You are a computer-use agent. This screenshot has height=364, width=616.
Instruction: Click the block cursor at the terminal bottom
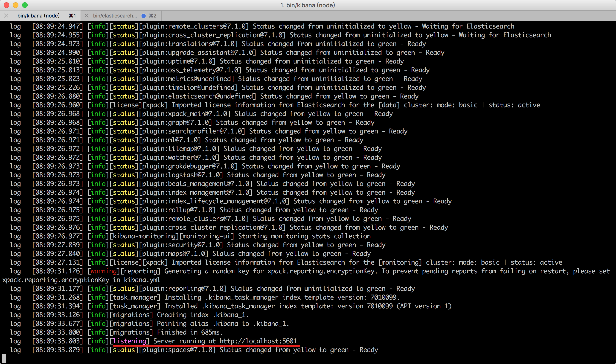click(x=4, y=358)
